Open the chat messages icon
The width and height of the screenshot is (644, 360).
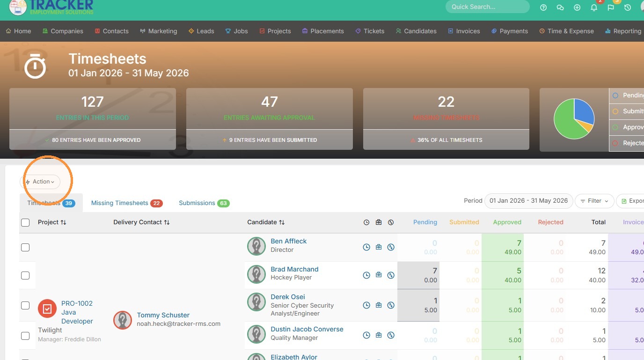click(x=560, y=7)
